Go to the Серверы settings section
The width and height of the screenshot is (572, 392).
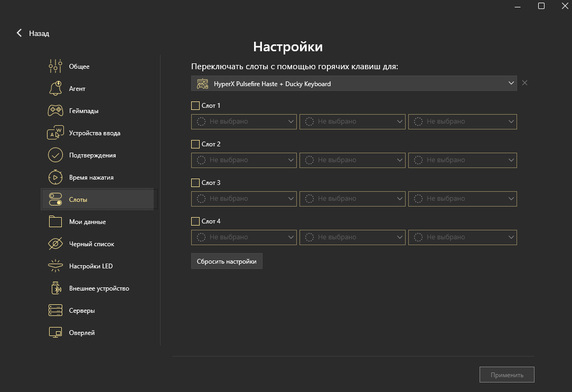coord(82,311)
